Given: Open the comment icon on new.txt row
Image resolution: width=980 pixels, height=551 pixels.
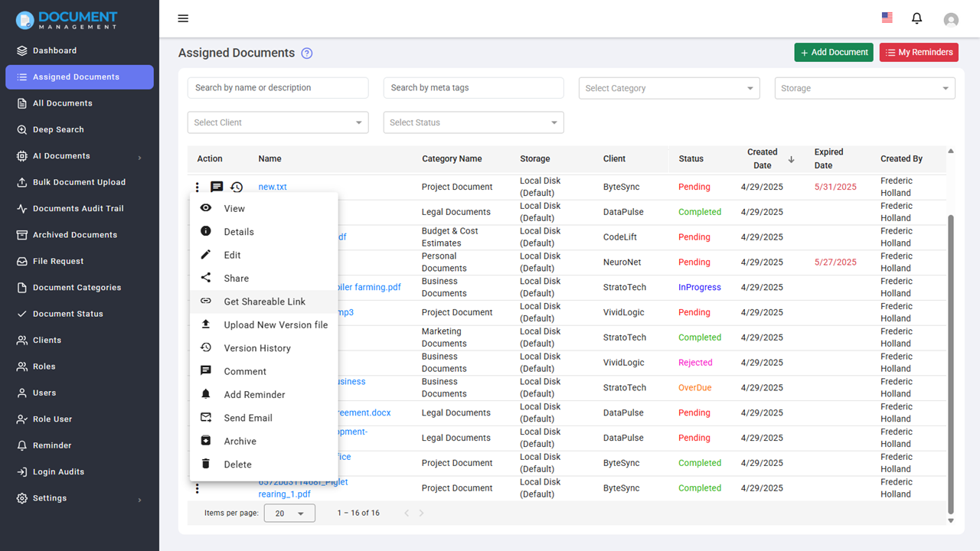Looking at the screenshot, I should tap(217, 187).
